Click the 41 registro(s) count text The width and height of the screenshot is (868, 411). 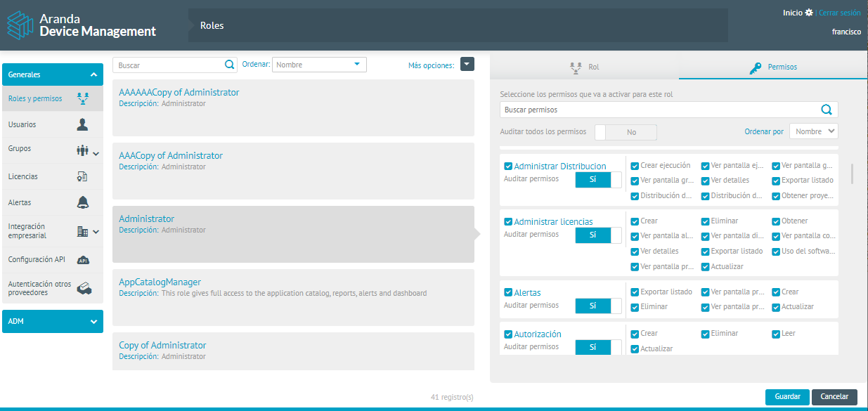[452, 398]
